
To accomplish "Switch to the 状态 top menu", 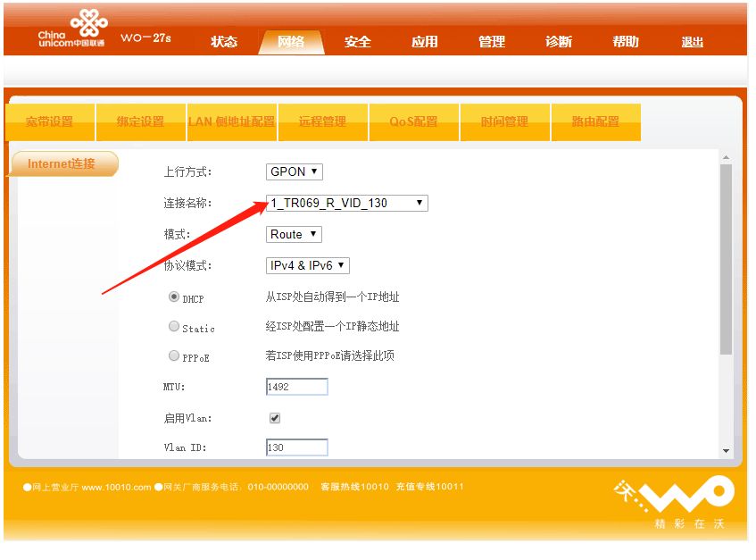I will [x=224, y=42].
